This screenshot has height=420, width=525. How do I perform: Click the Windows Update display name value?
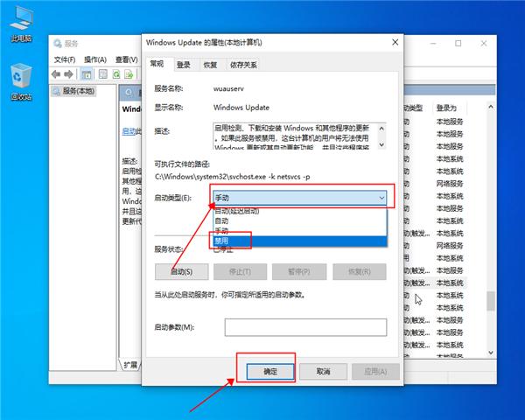pos(241,108)
